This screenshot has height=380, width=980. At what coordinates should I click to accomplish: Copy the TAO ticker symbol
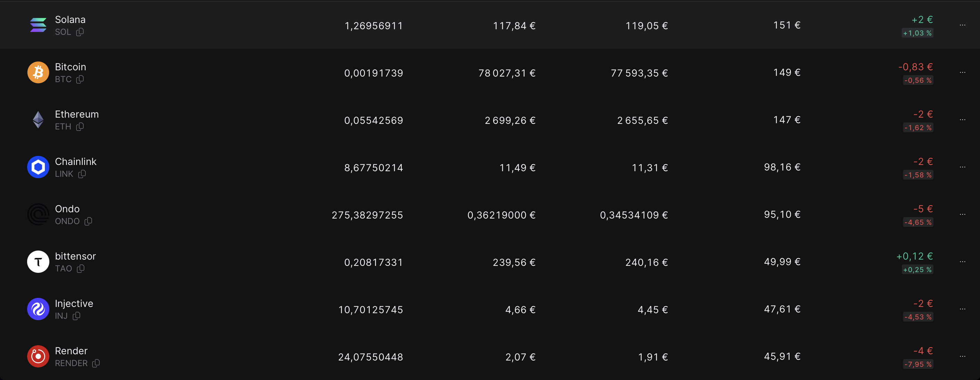point(81,268)
